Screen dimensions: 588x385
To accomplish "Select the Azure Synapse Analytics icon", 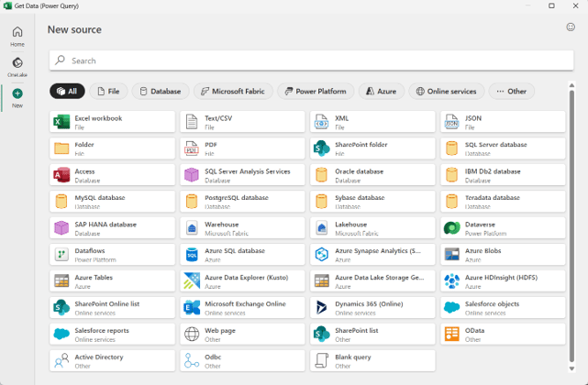I will (x=322, y=255).
